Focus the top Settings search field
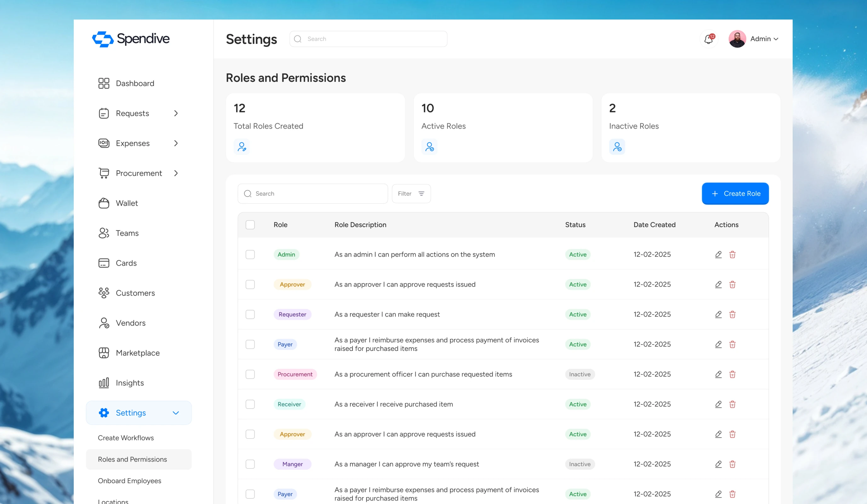 [x=368, y=39]
